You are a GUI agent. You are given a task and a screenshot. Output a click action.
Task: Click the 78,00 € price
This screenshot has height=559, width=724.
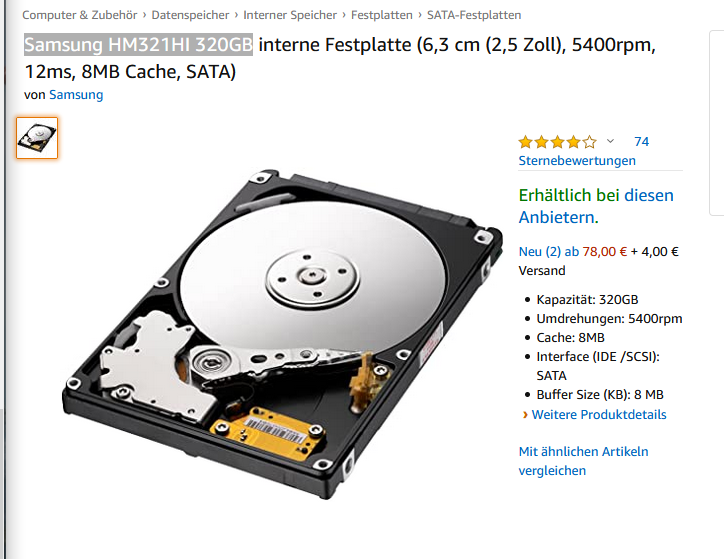[x=604, y=252]
